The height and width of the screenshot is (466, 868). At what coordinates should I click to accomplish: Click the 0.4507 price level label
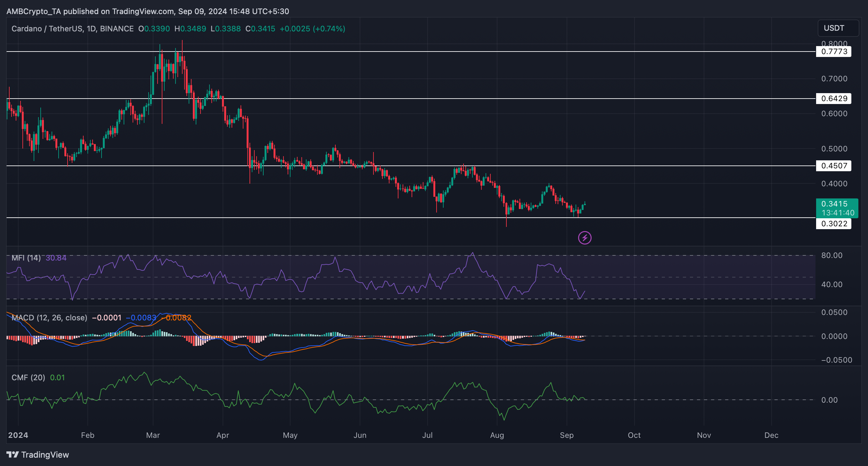click(x=834, y=166)
